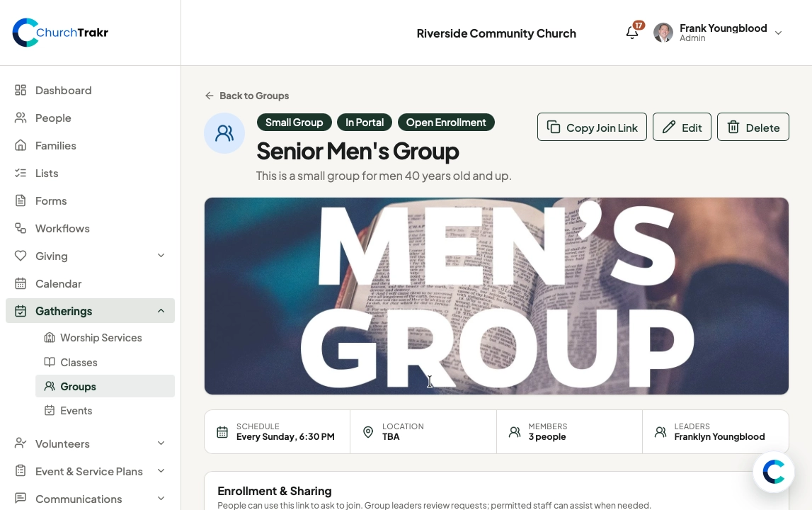The width and height of the screenshot is (812, 510).
Task: Click the In Portal tag
Action: (365, 123)
